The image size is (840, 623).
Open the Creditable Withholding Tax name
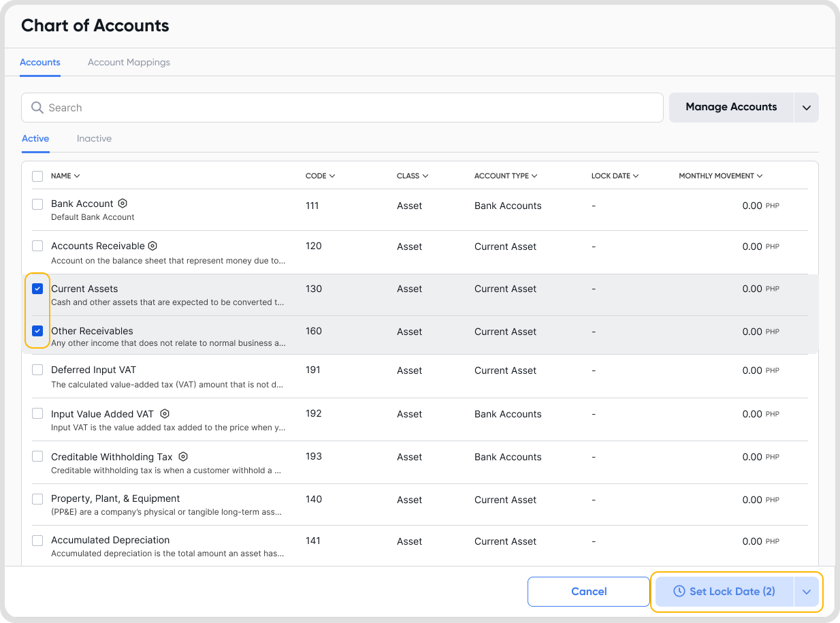(112, 457)
